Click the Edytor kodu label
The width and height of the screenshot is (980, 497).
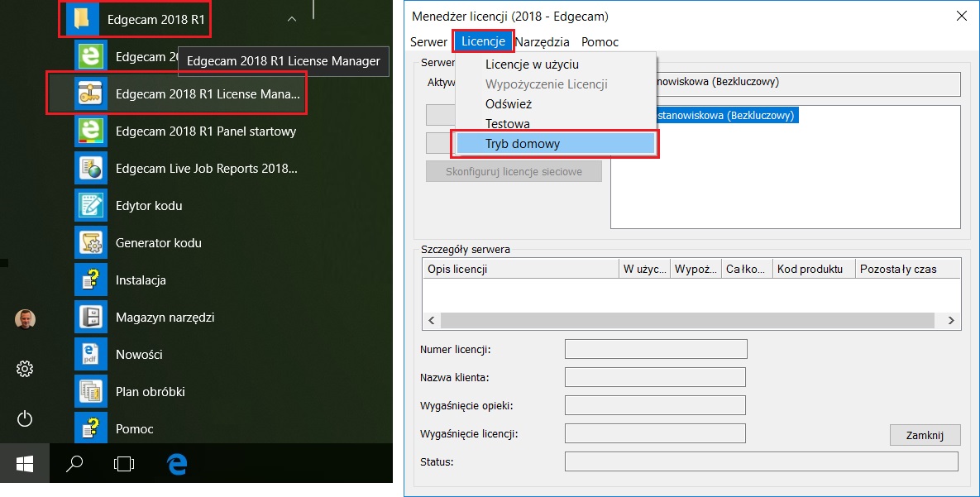coord(149,206)
